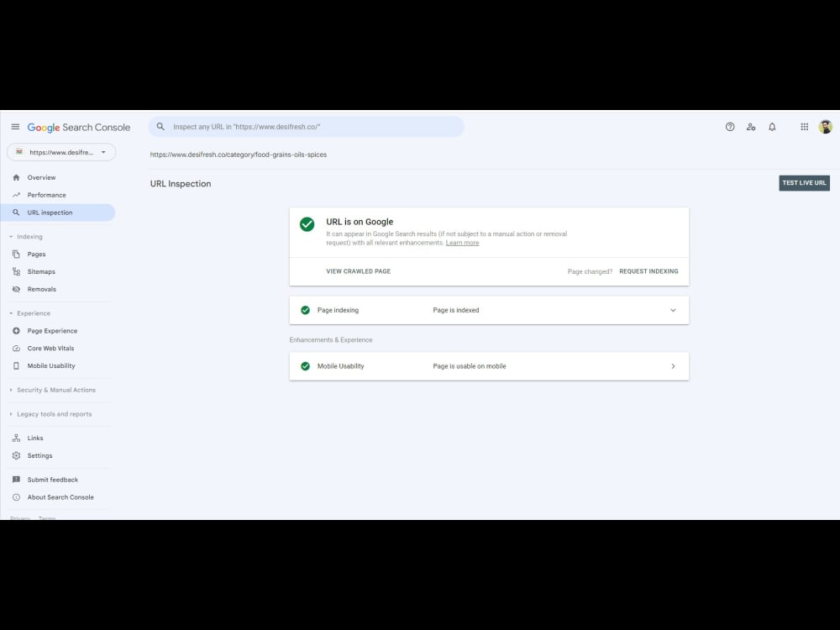Click the inspected URL text
The width and height of the screenshot is (840, 630).
click(x=239, y=155)
